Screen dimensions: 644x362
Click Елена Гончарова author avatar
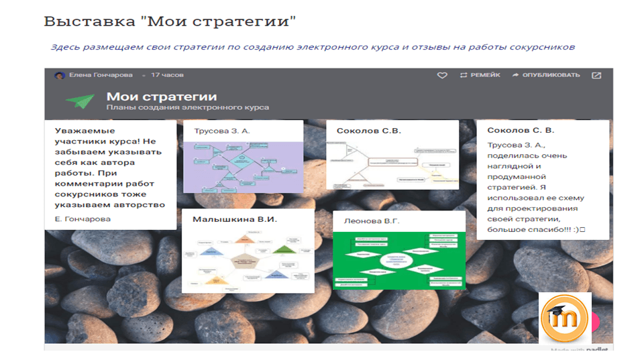[60, 75]
